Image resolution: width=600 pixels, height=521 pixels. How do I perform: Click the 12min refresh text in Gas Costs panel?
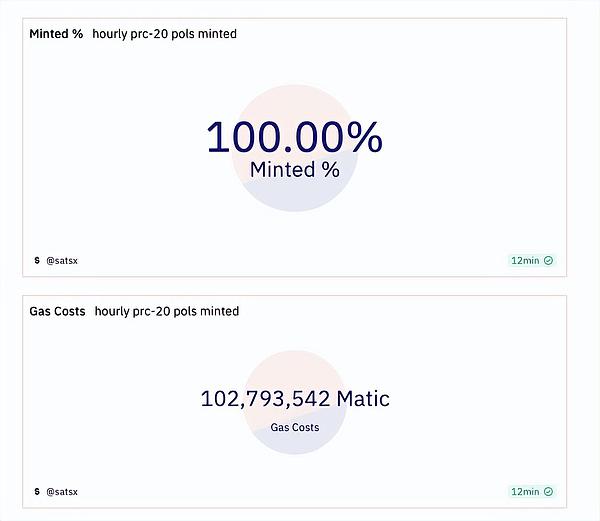(x=525, y=491)
